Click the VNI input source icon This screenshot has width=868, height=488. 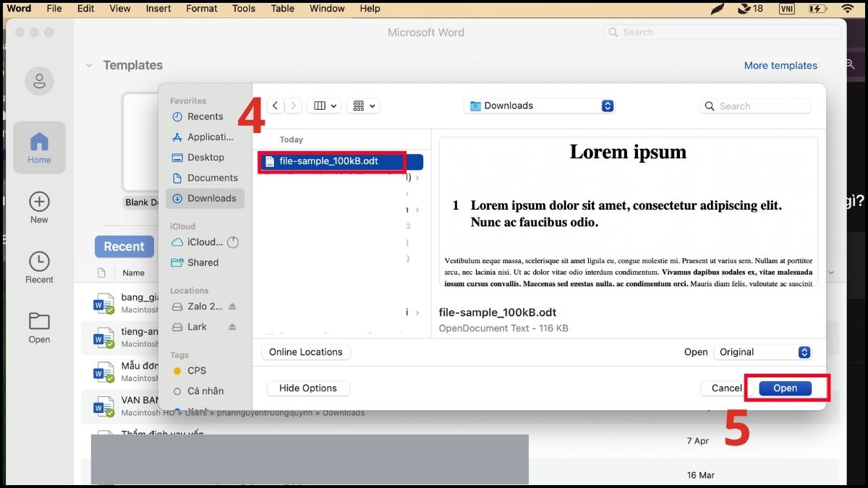(x=787, y=9)
